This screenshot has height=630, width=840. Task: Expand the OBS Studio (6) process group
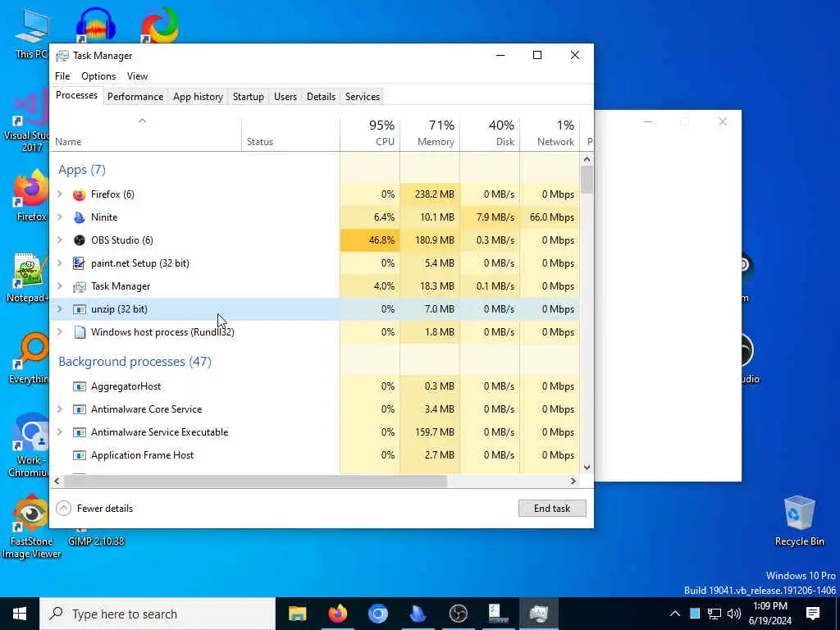point(60,240)
